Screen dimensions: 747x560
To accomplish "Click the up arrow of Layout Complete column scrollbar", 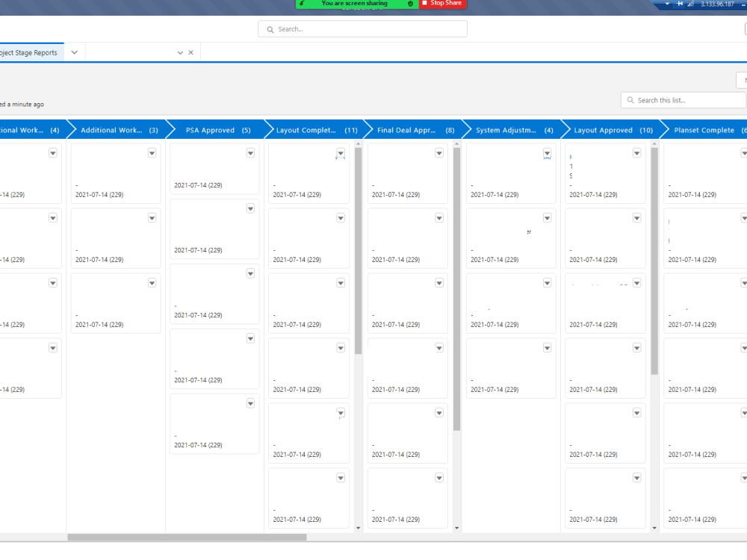I will point(359,143).
